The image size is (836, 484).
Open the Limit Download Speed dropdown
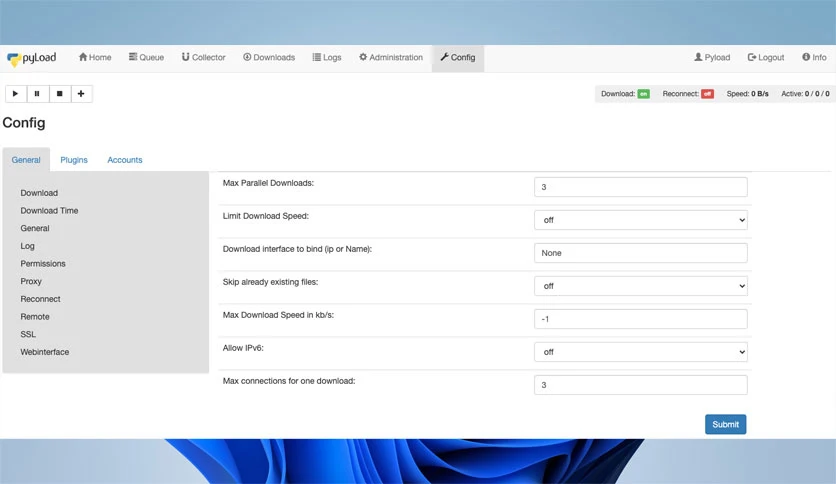640,220
